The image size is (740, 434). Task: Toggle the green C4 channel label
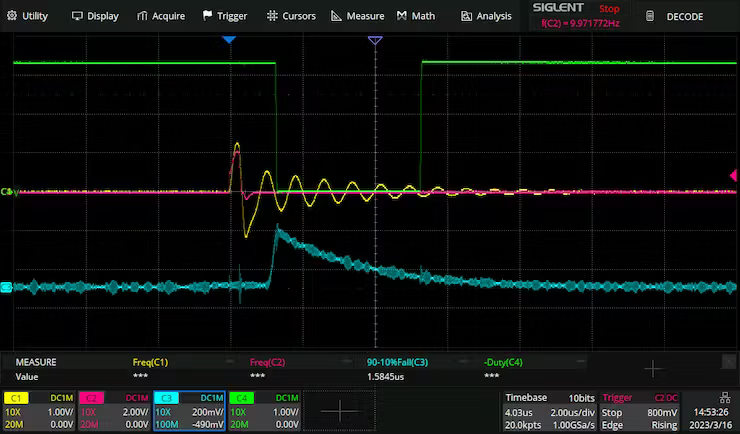click(x=241, y=398)
